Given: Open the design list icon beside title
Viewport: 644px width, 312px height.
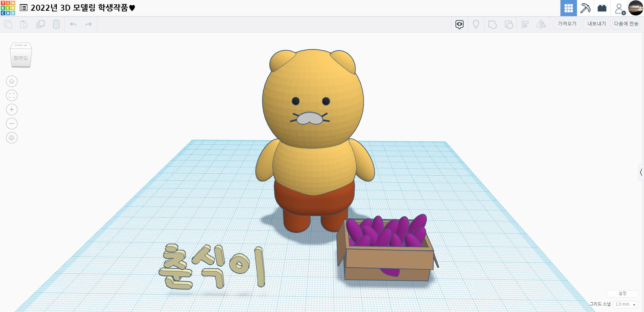Looking at the screenshot, I should [23, 8].
